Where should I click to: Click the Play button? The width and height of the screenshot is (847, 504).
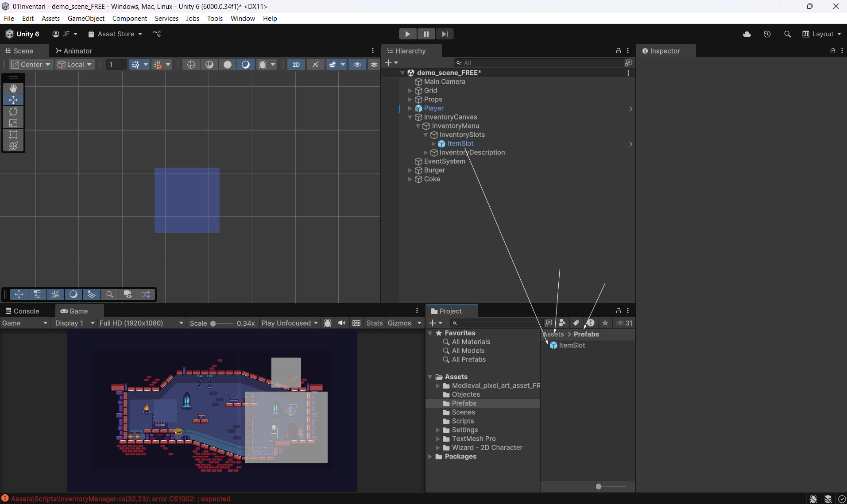tap(407, 34)
